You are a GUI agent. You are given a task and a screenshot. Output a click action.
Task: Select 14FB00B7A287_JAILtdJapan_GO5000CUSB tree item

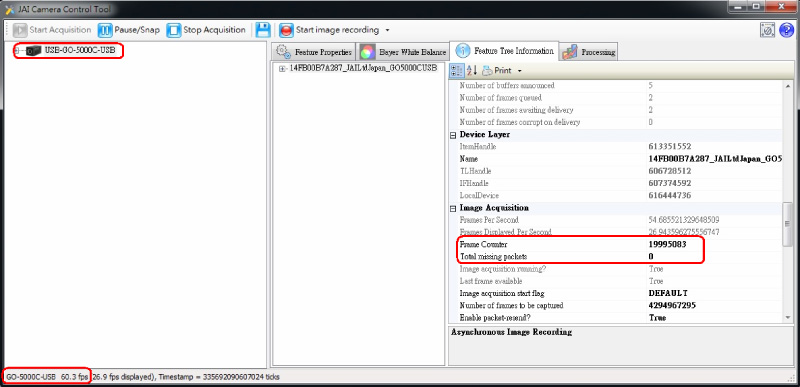click(x=363, y=68)
